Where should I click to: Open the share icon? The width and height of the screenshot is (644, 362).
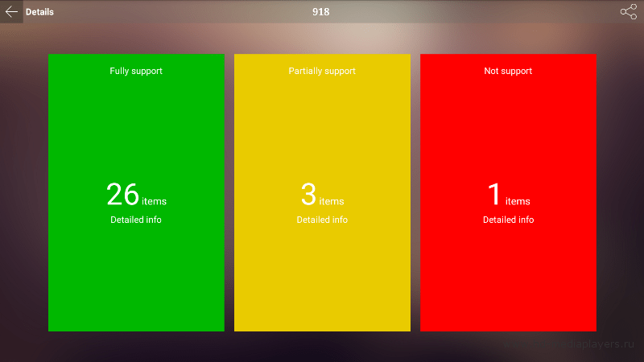point(629,12)
